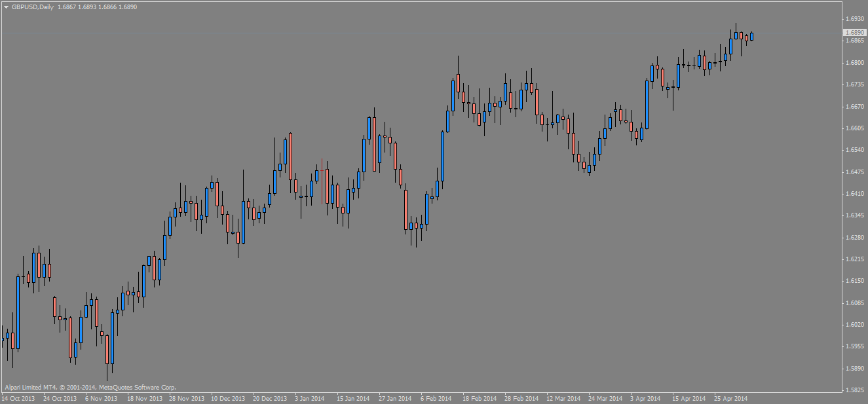The width and height of the screenshot is (868, 404).
Task: Click the 24 Mar 2014 date label
Action: tap(605, 398)
